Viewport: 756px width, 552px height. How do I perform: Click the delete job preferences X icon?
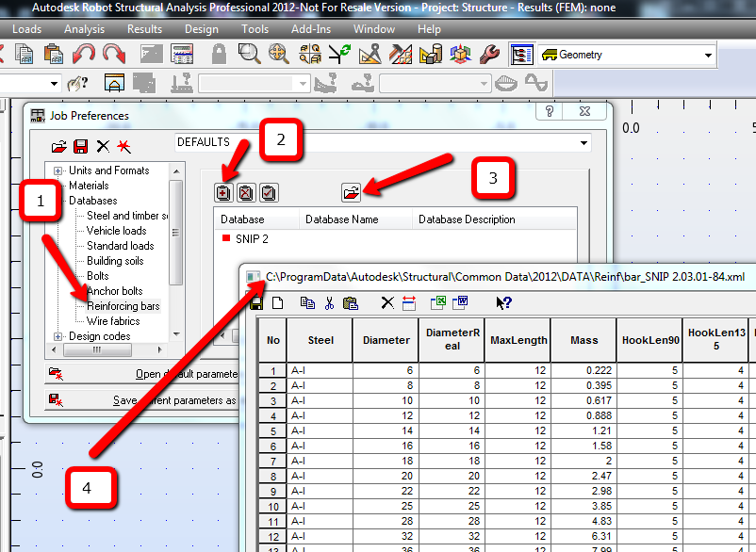coord(102,146)
